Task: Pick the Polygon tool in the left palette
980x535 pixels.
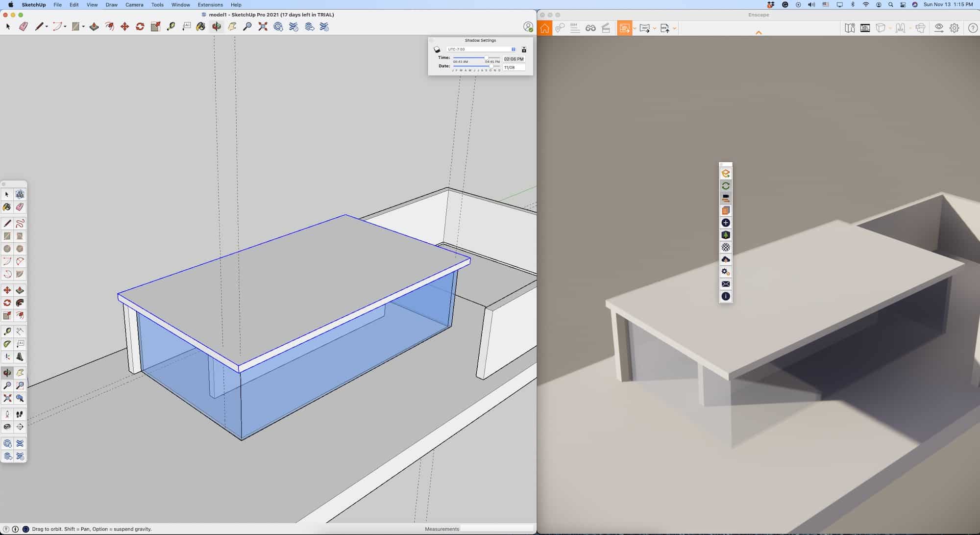Action: (20, 249)
